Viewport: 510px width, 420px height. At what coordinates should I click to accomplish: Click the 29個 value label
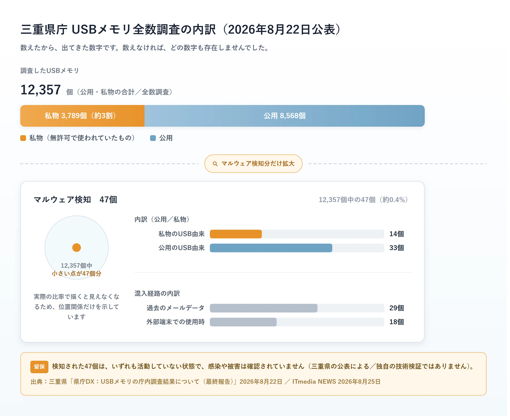pos(396,308)
